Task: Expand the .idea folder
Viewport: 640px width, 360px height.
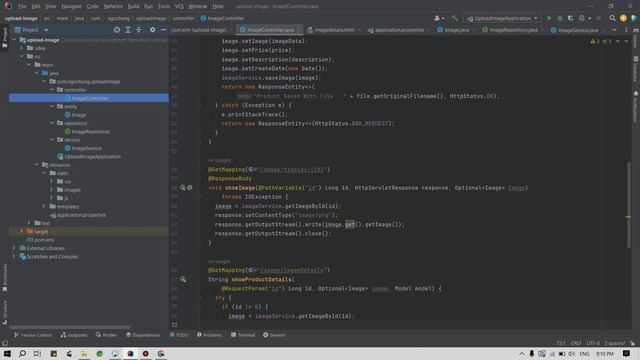Action: (x=22, y=48)
